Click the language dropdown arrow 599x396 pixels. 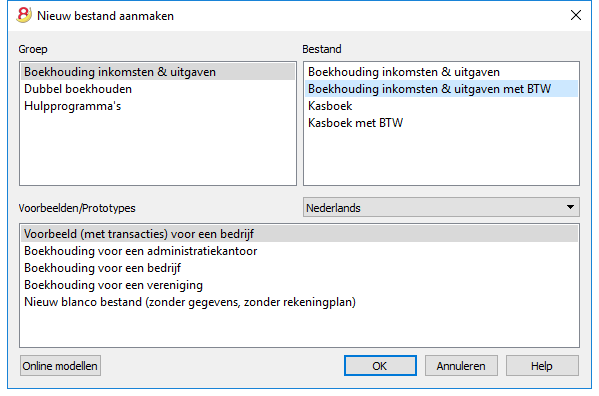570,207
